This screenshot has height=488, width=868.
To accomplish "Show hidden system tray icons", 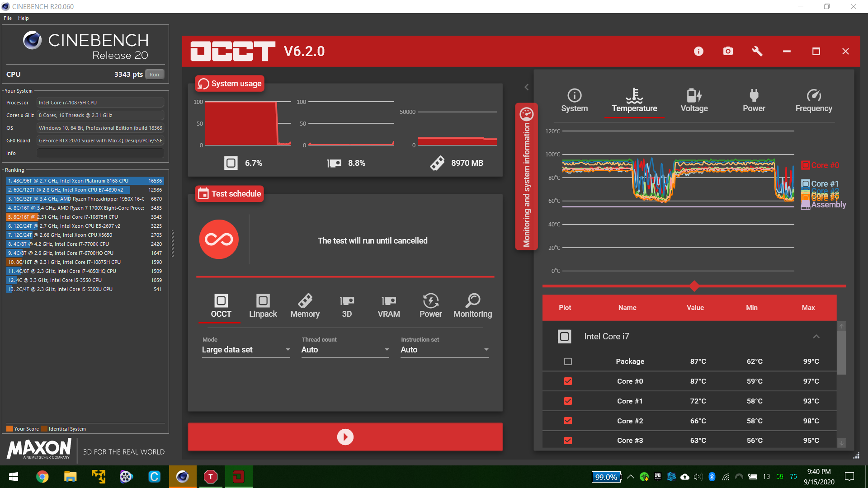I will [631, 477].
